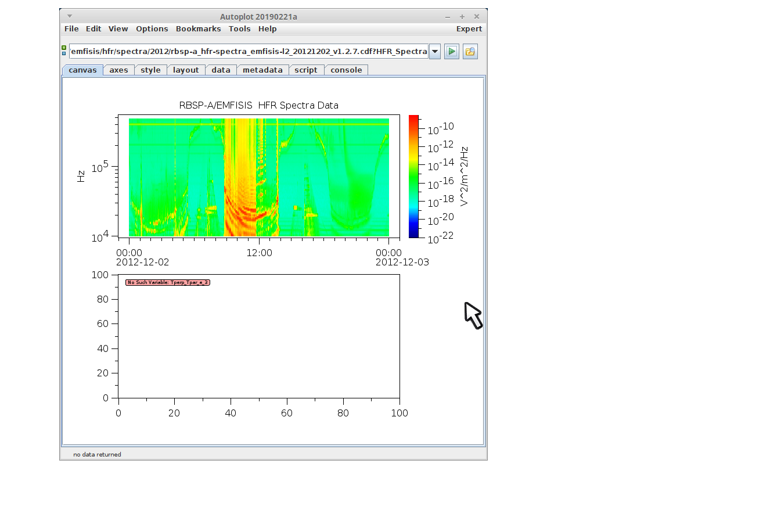Switch to the axes tab

(x=118, y=70)
